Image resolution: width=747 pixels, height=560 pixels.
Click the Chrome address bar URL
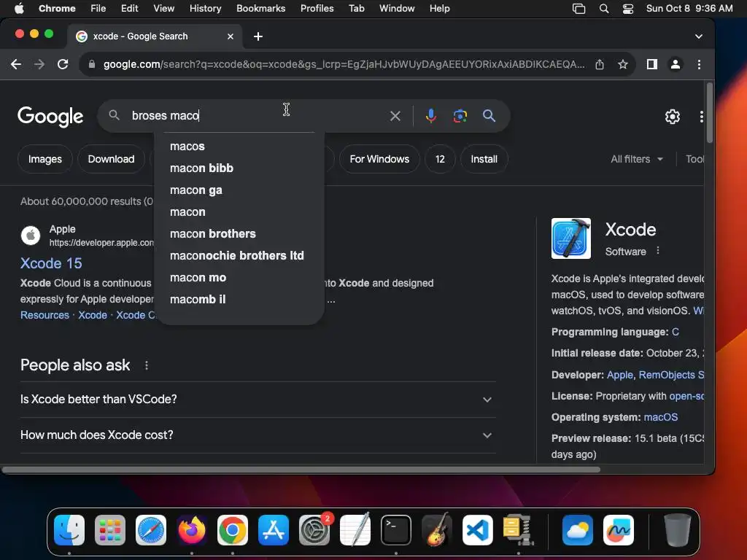point(344,64)
